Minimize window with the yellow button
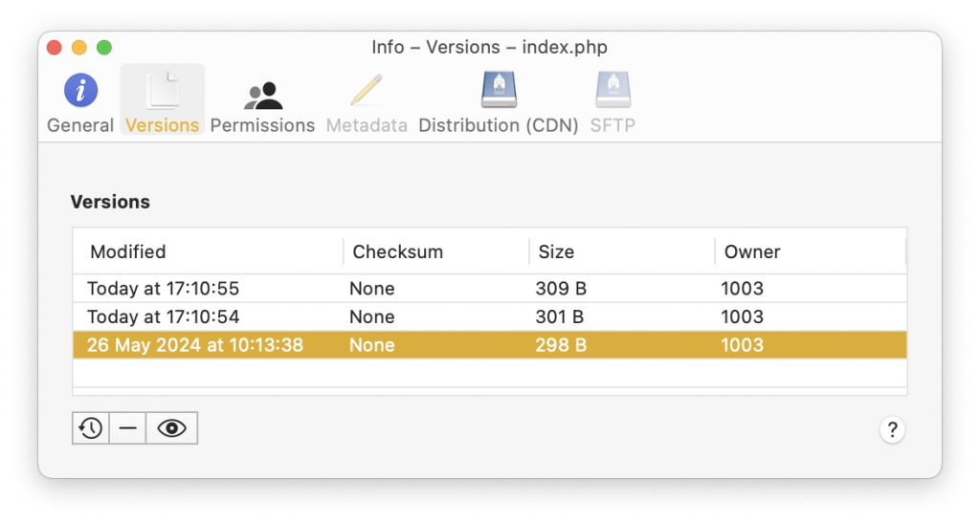The width and height of the screenshot is (980, 523). click(x=79, y=48)
